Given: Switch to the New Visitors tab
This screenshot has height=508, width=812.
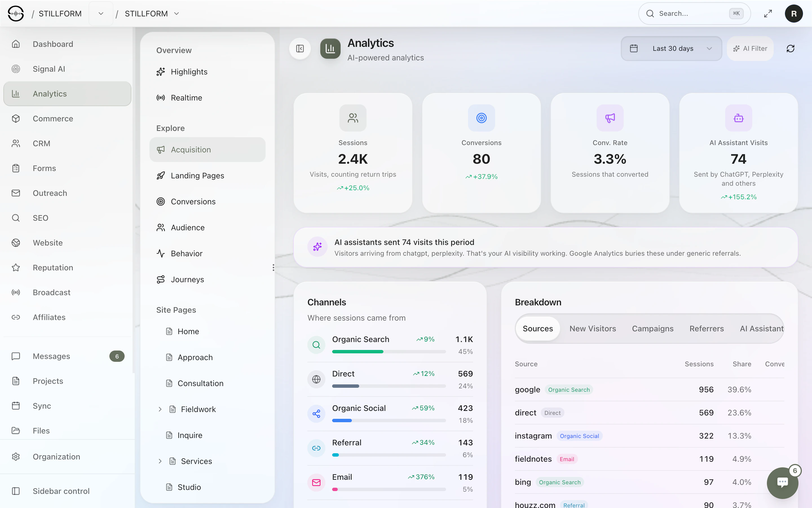Looking at the screenshot, I should pos(593,329).
